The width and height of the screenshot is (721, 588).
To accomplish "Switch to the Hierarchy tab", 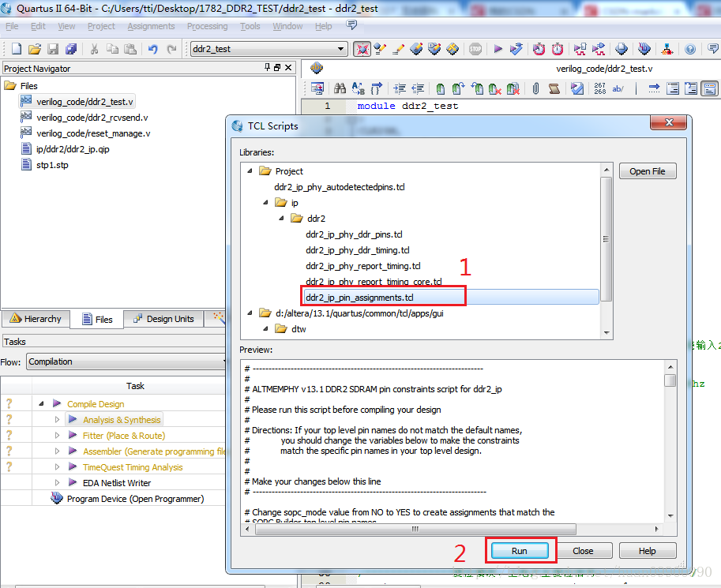I will click(36, 319).
